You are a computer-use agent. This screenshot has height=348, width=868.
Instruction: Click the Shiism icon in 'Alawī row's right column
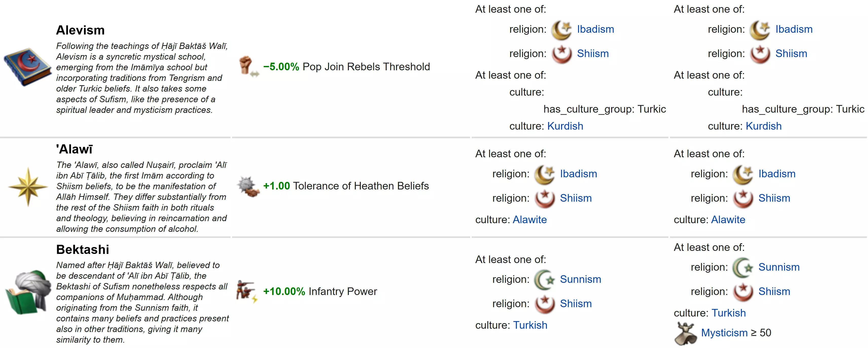click(743, 198)
